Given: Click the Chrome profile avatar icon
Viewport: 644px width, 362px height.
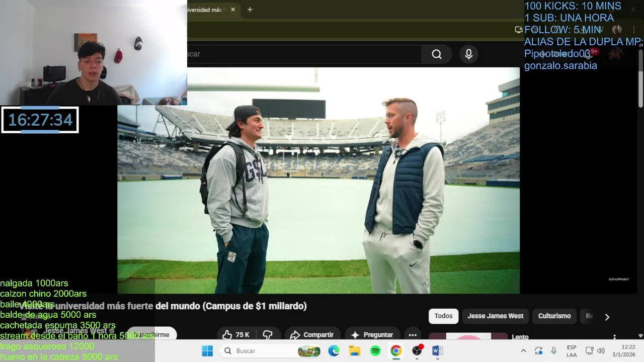Looking at the screenshot, I should click(x=617, y=30).
